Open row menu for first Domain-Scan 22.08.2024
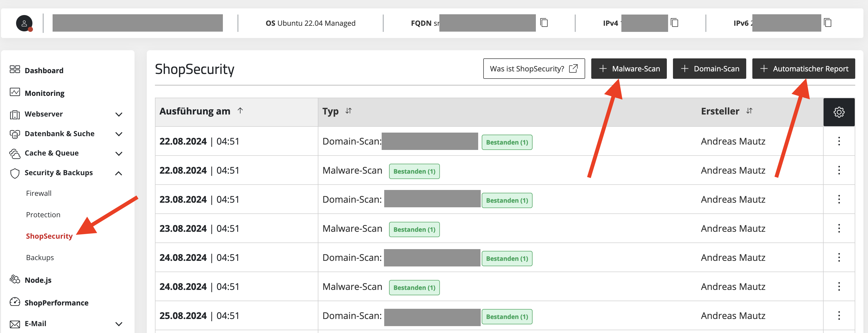 coord(839,141)
